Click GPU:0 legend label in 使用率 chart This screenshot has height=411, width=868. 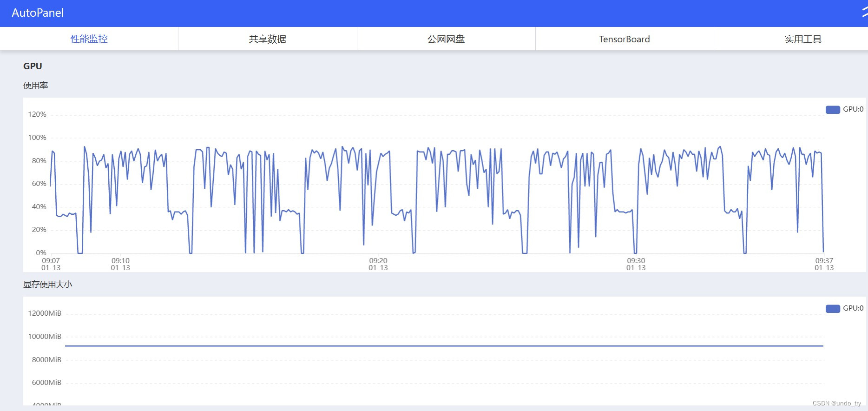[853, 109]
